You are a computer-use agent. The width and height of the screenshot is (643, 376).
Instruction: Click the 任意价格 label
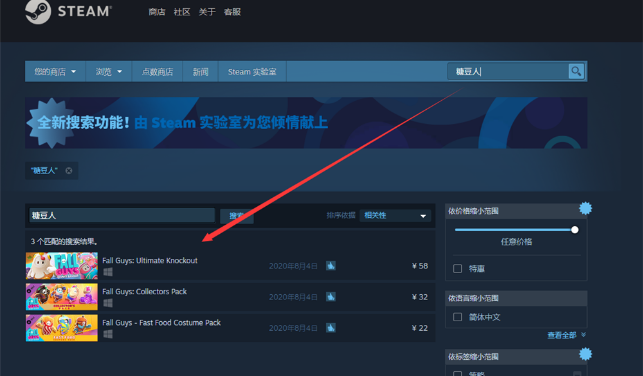click(x=516, y=242)
